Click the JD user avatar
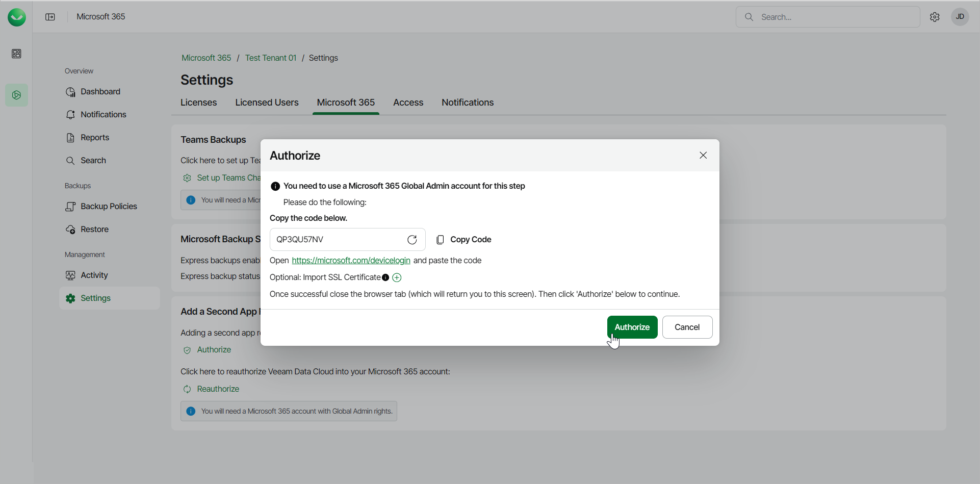Image resolution: width=980 pixels, height=484 pixels. 960,17
